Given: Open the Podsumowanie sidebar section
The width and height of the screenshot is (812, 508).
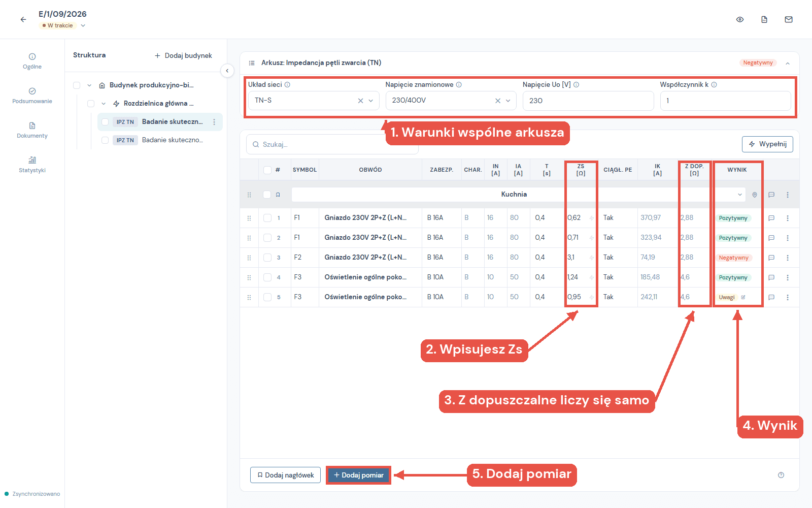Looking at the screenshot, I should coord(32,96).
